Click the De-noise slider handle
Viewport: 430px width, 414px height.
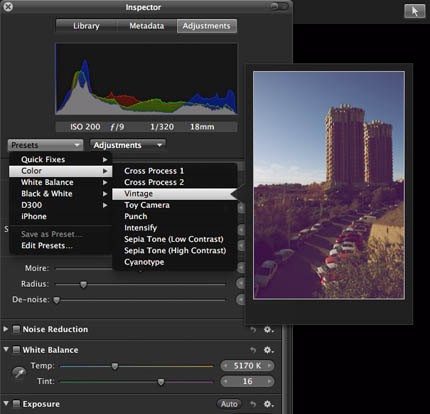pos(57,300)
